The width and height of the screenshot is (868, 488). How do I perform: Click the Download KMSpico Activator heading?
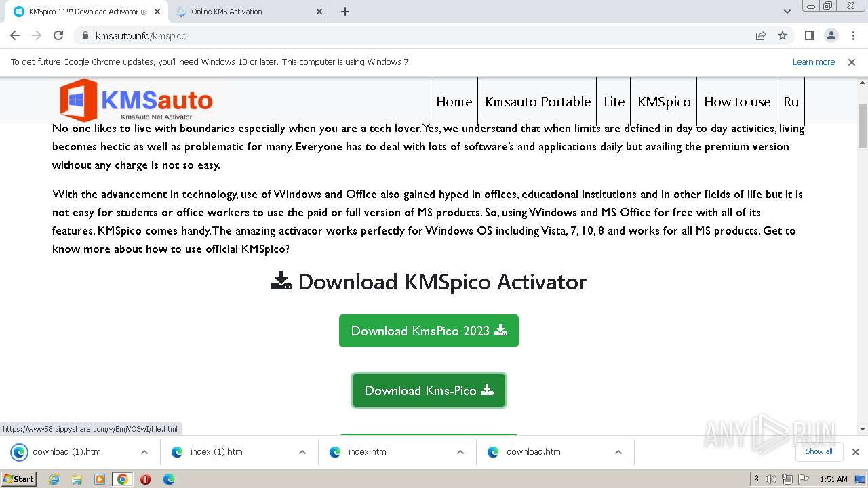[429, 281]
